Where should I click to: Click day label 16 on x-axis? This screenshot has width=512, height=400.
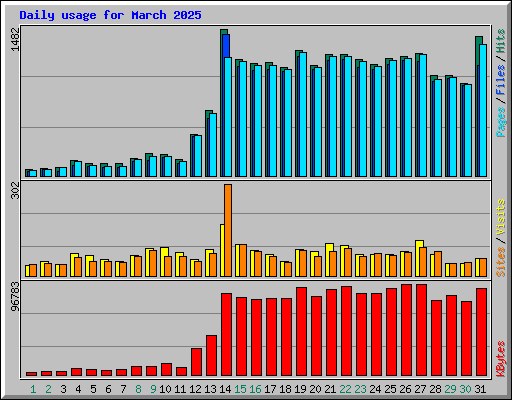coord(255,389)
